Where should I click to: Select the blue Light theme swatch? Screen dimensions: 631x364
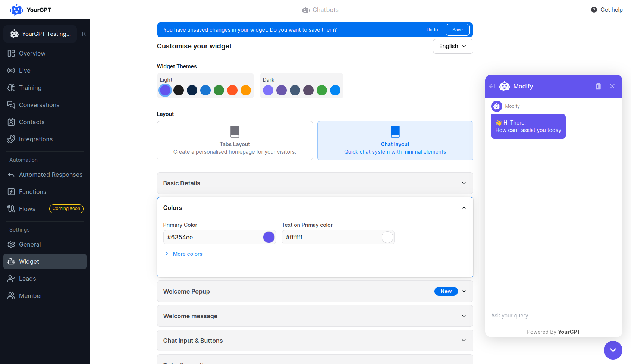205,90
